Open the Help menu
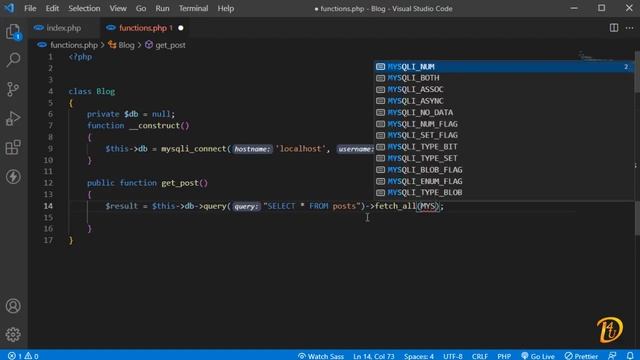 (x=225, y=8)
